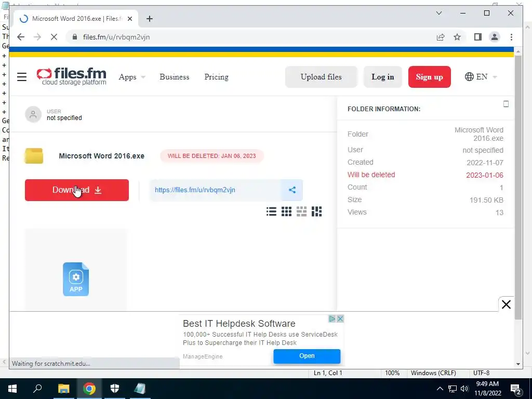
Task: Open the browser side panel
Action: pyautogui.click(x=478, y=37)
